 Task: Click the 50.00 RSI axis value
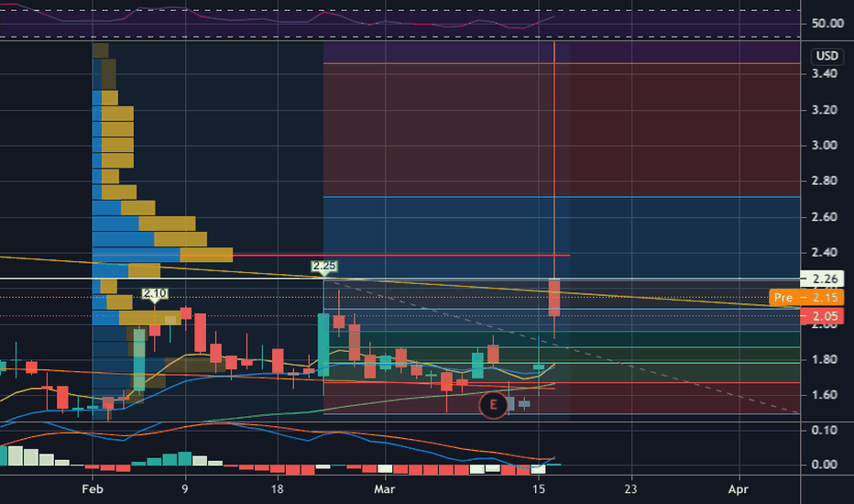[x=827, y=24]
